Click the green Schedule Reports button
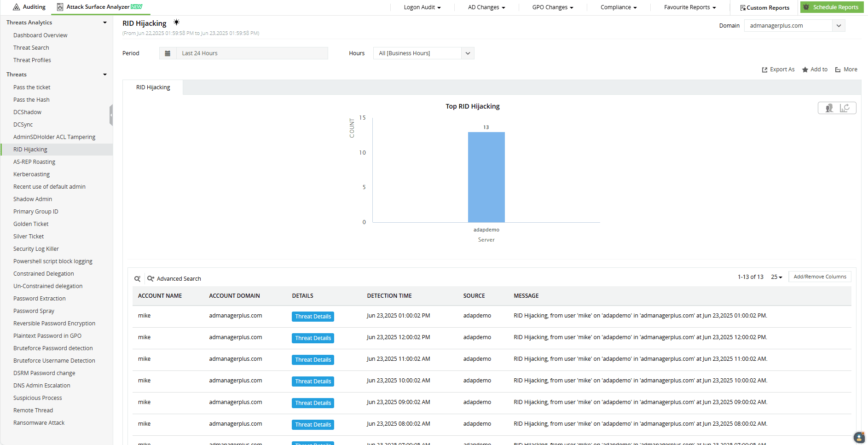Screen dimensions: 868x445 click(x=832, y=7)
